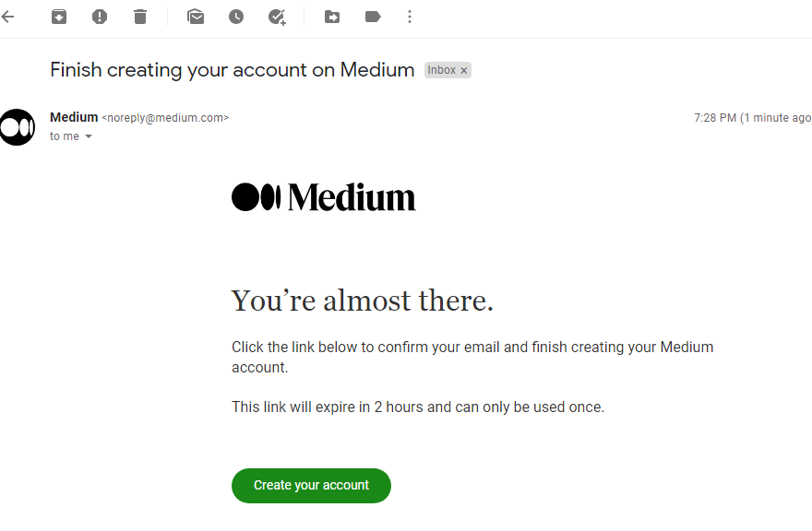812x531 pixels.
Task: Click the green Create your account button
Action: click(x=311, y=486)
